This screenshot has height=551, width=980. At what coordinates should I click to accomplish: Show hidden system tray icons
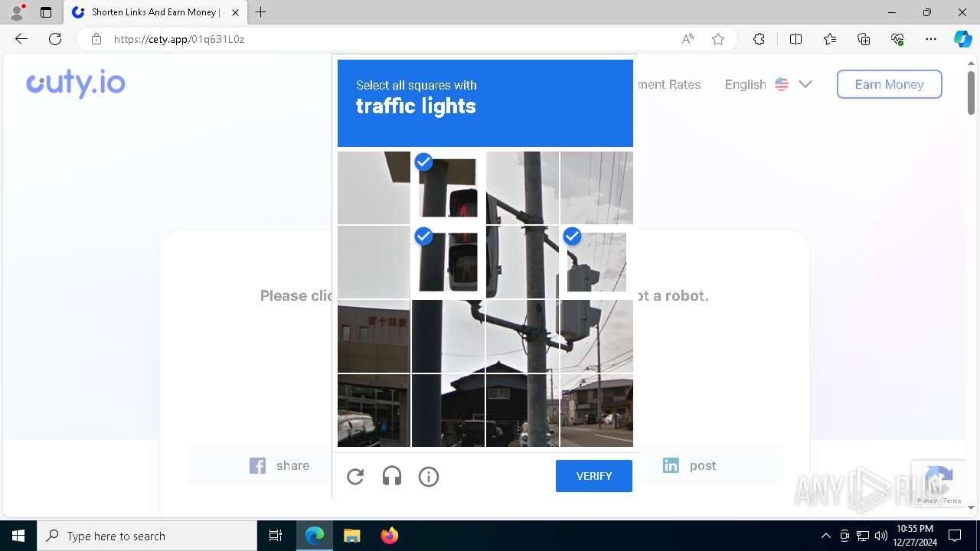tap(825, 536)
